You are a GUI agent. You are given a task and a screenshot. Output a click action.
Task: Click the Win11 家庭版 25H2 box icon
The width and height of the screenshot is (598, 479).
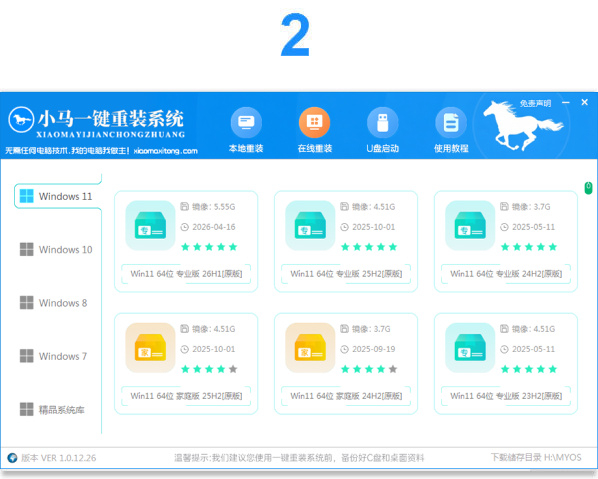tap(150, 347)
